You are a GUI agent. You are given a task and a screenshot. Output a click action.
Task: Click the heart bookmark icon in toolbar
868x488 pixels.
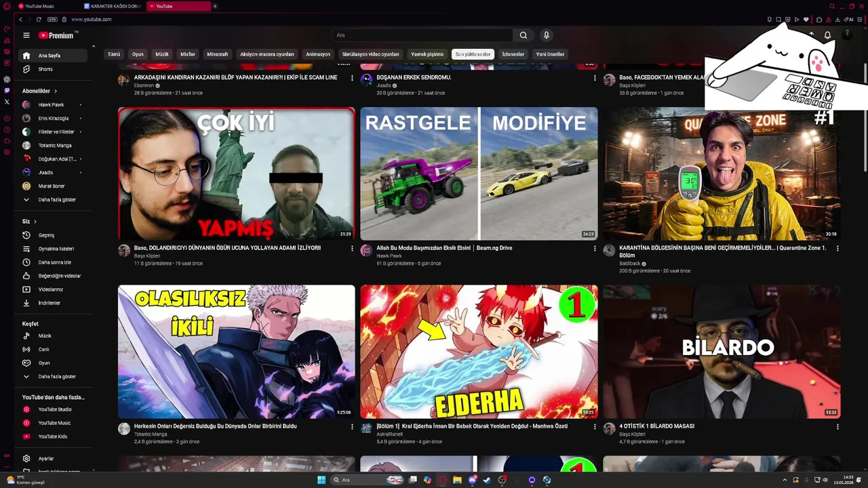click(806, 20)
